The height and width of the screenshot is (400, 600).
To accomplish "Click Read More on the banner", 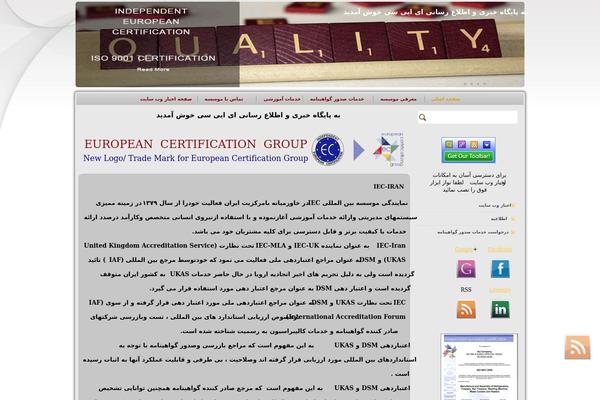I will coord(153,69).
